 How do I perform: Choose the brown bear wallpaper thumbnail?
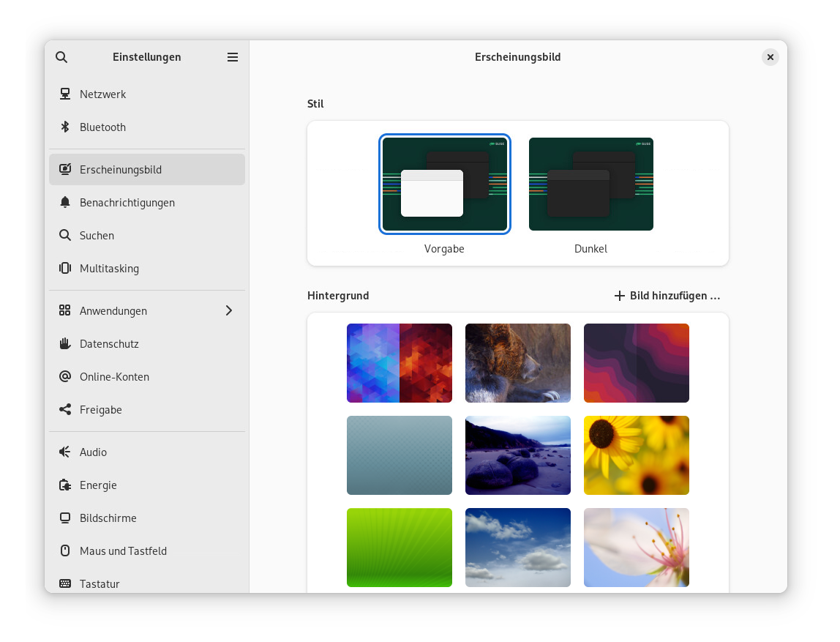click(517, 363)
